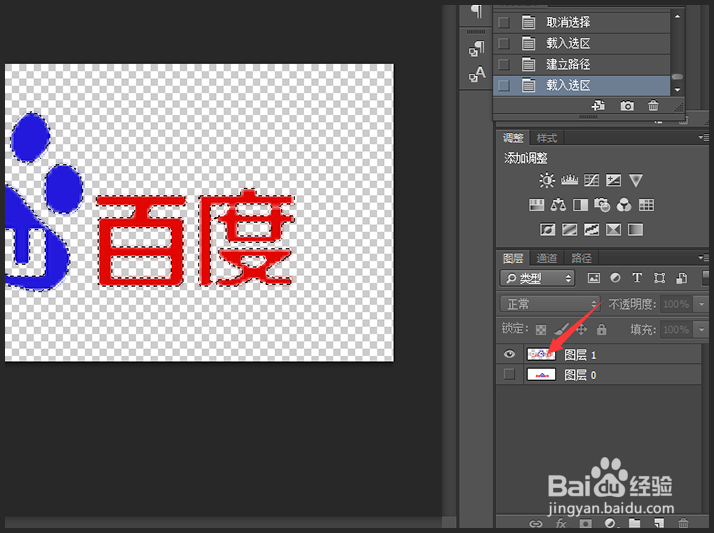Viewport: 714px width, 533px height.
Task: Click the link layers icon
Action: coord(536,524)
